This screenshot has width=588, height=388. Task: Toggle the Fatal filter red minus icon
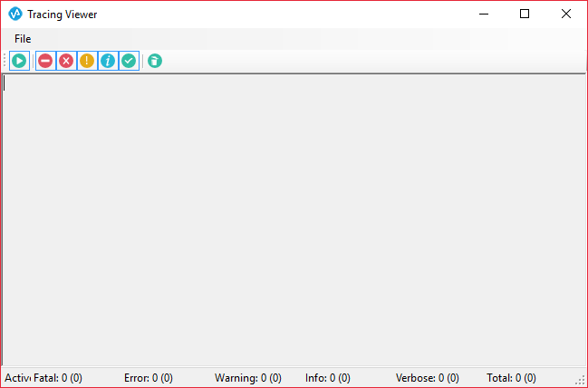click(45, 61)
